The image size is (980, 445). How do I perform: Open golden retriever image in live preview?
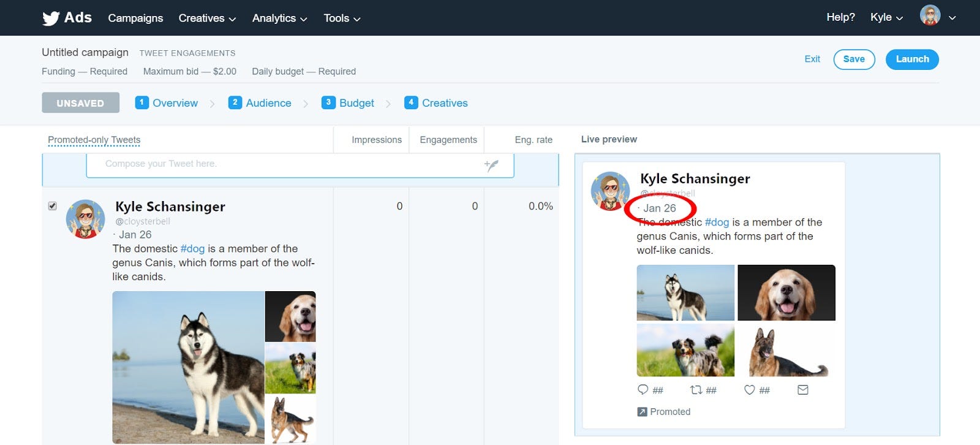pos(786,292)
